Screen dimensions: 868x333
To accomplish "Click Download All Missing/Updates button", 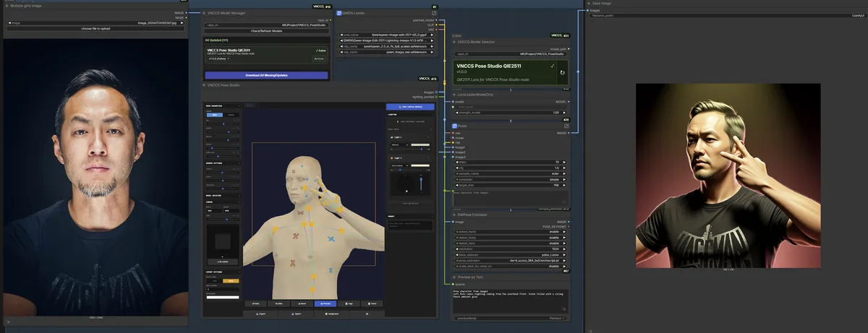I will [x=267, y=75].
